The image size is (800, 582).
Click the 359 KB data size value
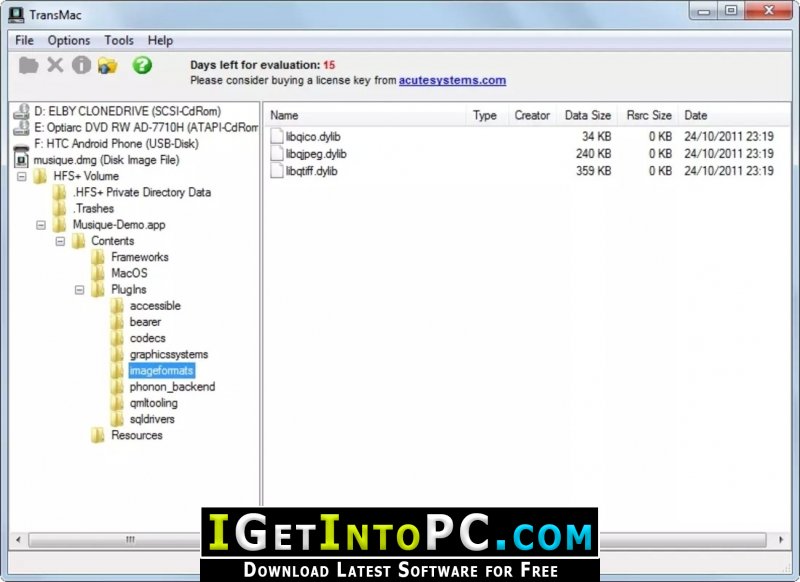(593, 171)
